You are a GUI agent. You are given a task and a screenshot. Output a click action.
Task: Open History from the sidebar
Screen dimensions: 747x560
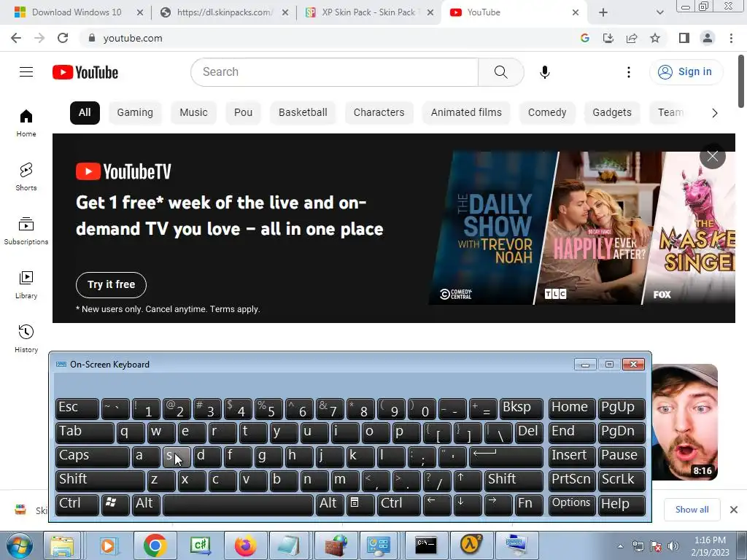26,338
